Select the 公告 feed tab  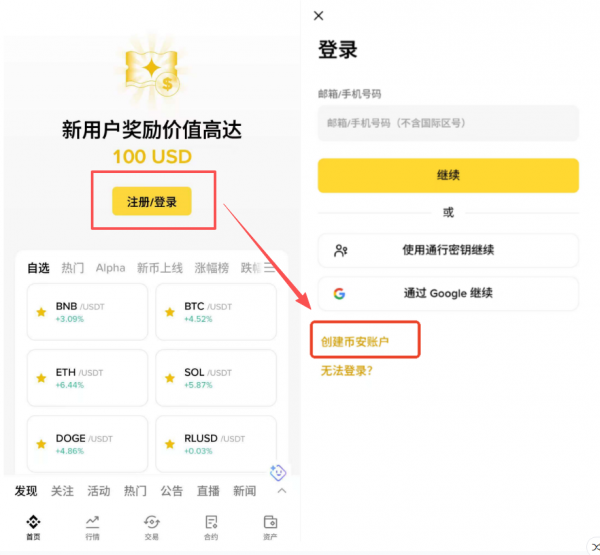(x=171, y=491)
